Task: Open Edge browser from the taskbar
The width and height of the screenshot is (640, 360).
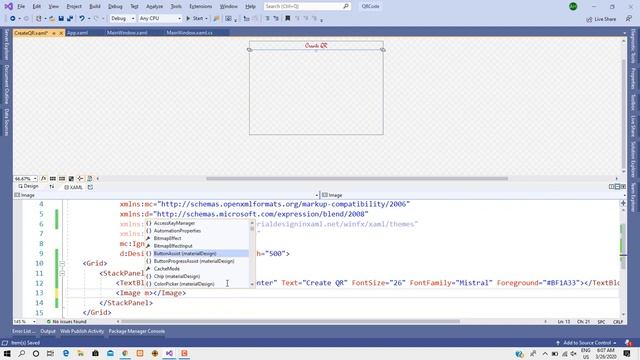Action: click(x=66, y=353)
